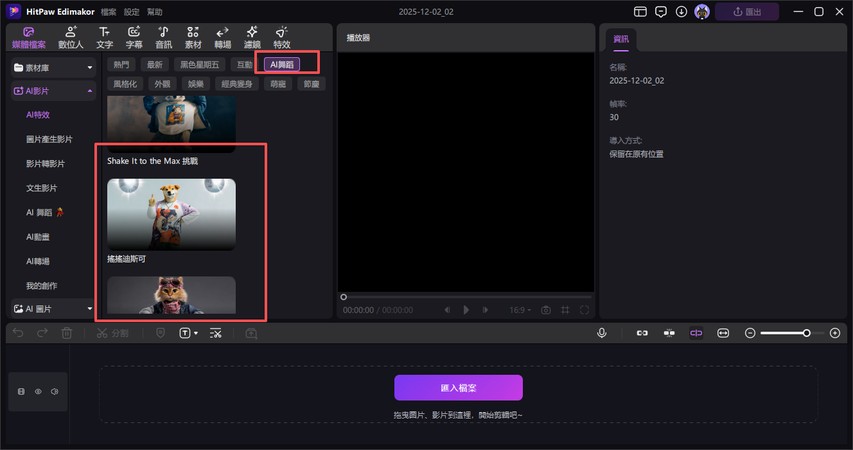Viewport: 853px width, 450px height.
Task: Click the crop icon in player
Action: point(565,310)
